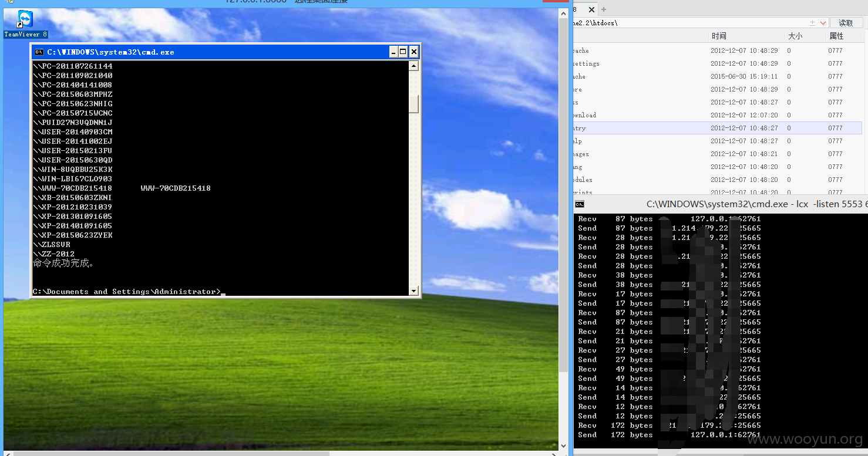Screen dimensions: 868x456
Task: Click the 'Recv 172 bytes' log line
Action: coord(669,425)
